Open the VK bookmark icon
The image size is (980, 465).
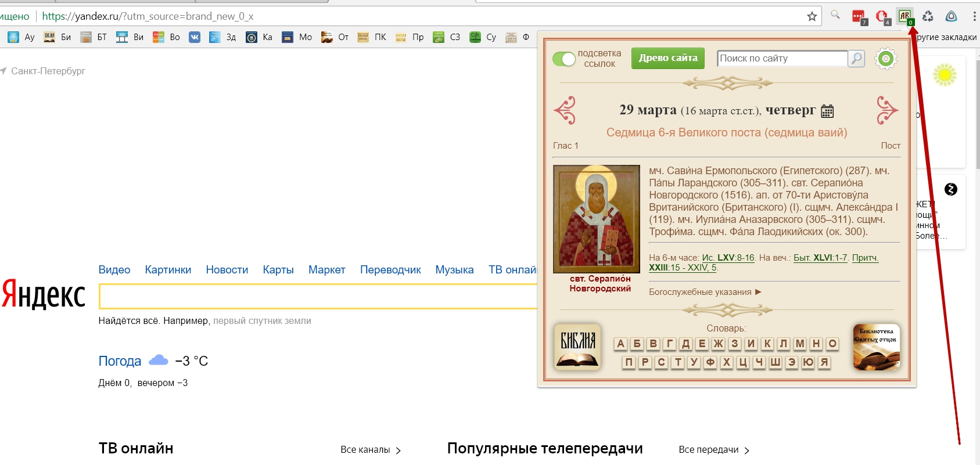coord(195,37)
